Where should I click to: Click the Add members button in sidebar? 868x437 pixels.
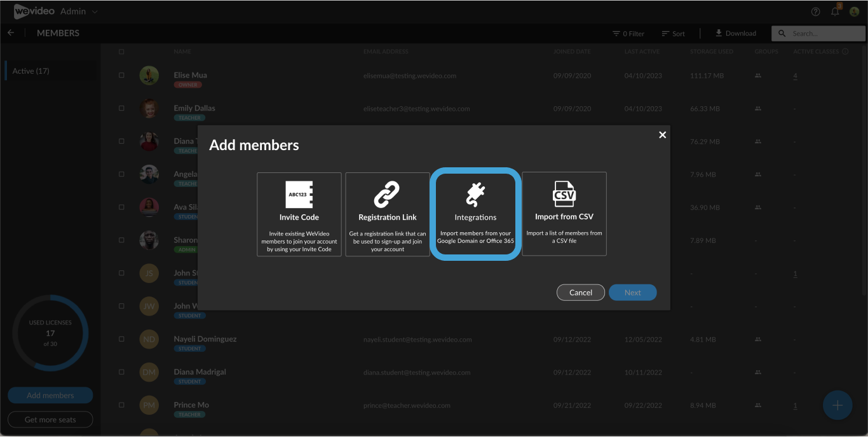[50, 396]
